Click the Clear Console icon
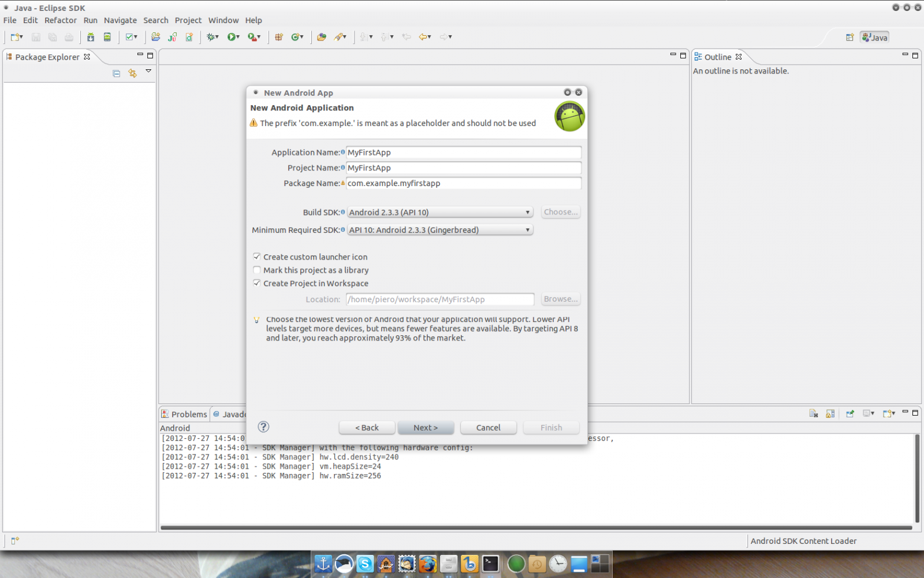Viewport: 924px width, 578px height. coord(814,413)
